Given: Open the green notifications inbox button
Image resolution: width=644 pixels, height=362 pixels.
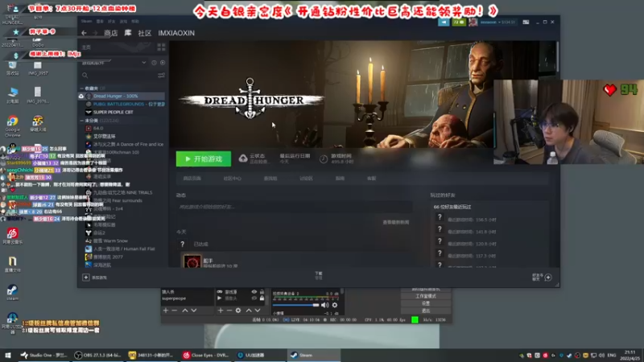Looking at the screenshot, I should (459, 23).
